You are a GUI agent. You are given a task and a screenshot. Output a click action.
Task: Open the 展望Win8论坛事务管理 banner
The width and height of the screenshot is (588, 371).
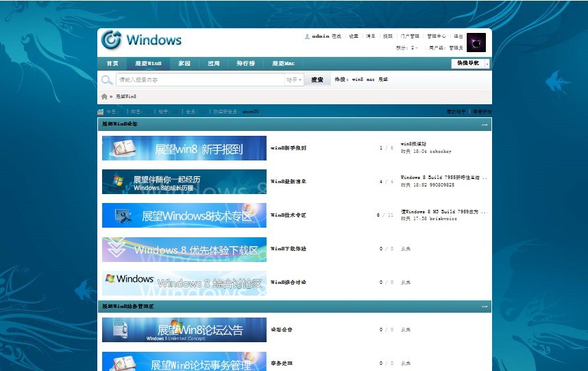184,361
